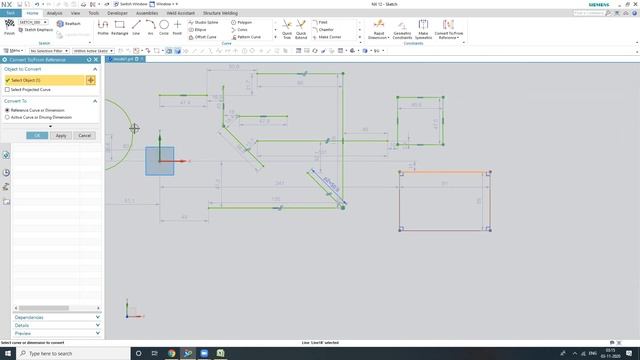Image resolution: width=640 pixels, height=360 pixels.
Task: Open the File tab
Action: [x=10, y=13]
